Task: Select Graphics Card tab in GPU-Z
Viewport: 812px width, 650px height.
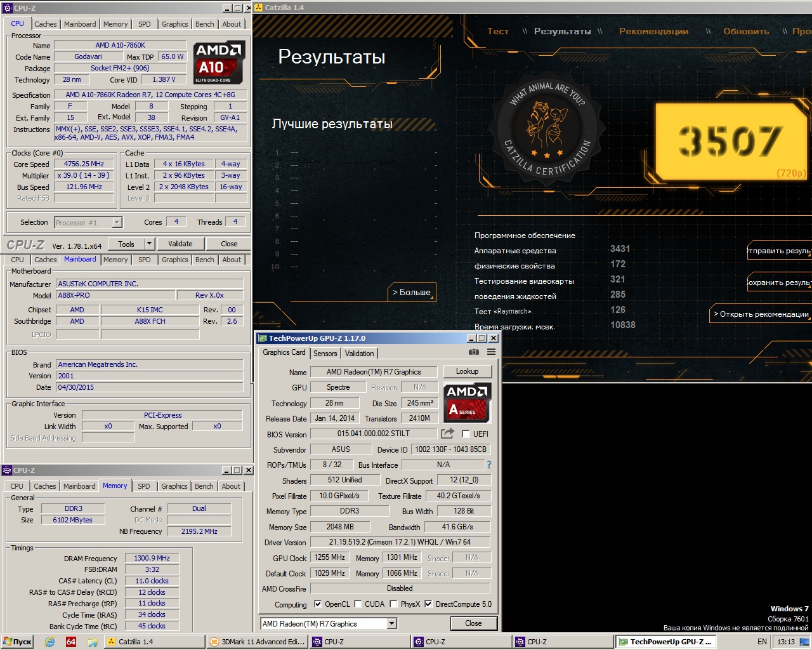Action: click(x=284, y=352)
